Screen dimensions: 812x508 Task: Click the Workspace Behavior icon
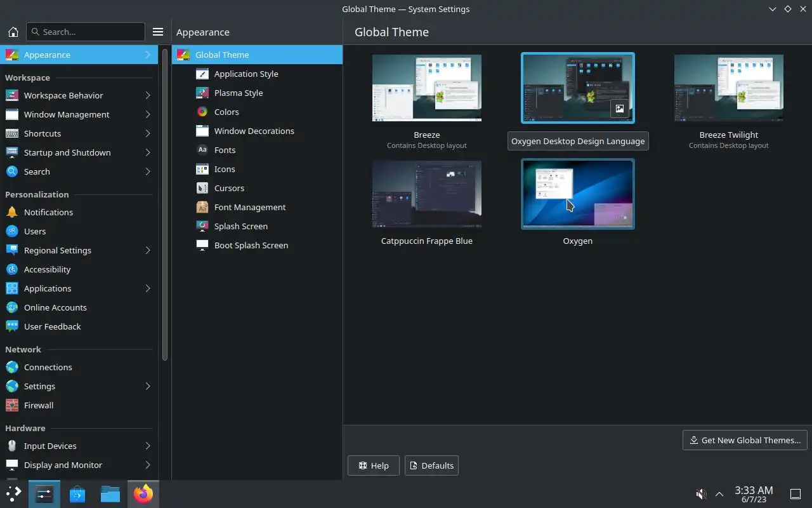click(x=11, y=95)
